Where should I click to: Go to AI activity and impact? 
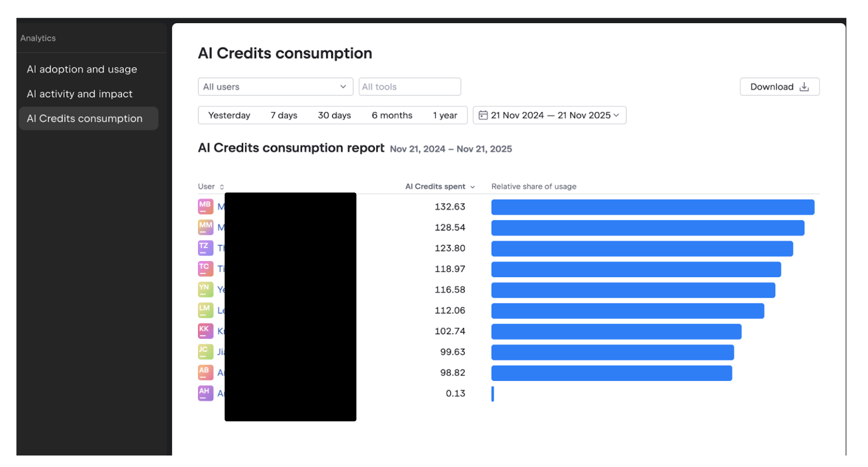coord(80,94)
